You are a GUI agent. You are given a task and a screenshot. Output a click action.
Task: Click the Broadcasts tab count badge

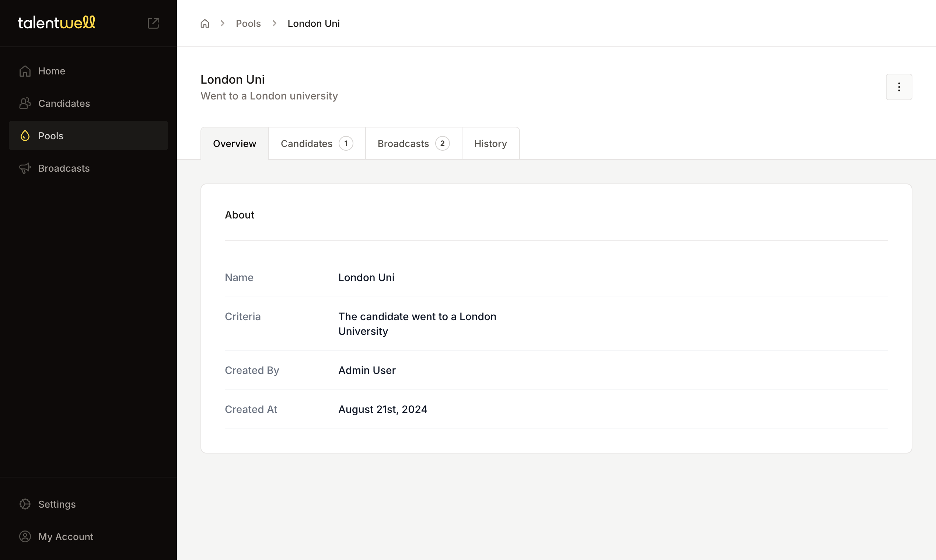coord(442,143)
